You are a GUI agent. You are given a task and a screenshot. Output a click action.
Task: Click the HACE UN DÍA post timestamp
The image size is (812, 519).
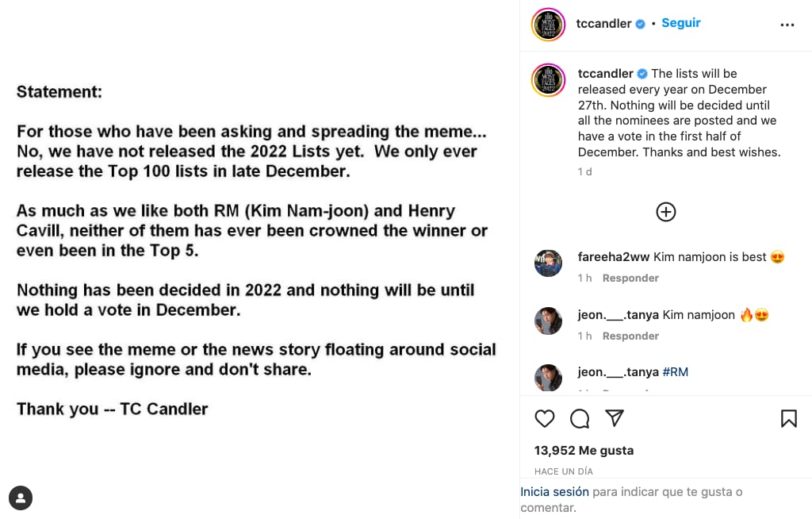pos(563,471)
